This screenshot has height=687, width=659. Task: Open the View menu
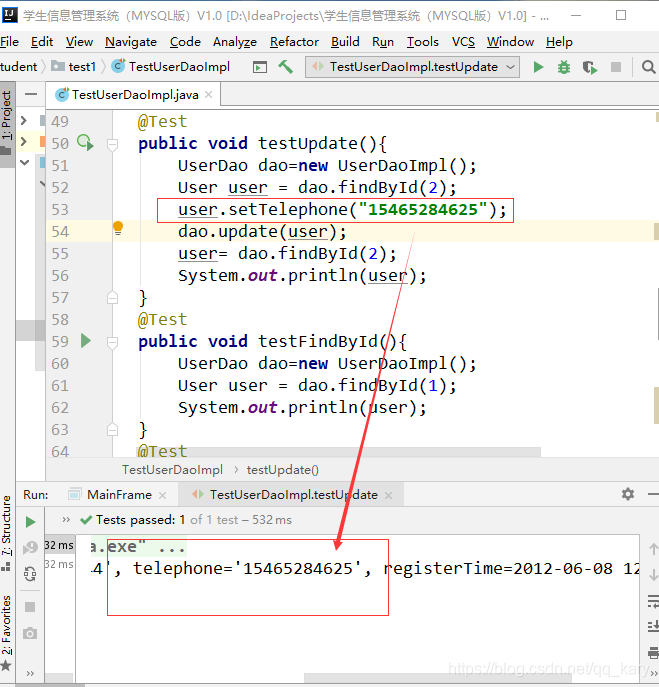coord(79,42)
